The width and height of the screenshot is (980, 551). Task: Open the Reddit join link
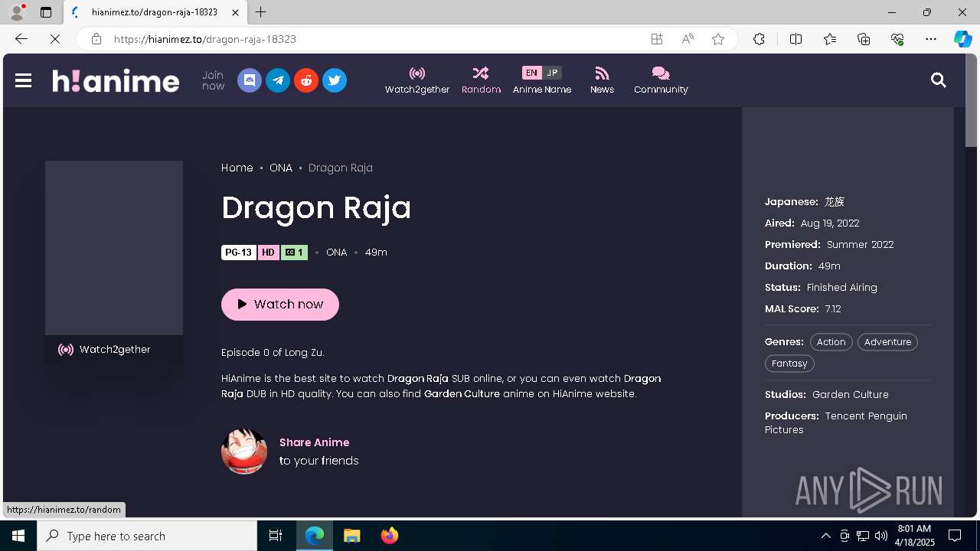click(306, 80)
